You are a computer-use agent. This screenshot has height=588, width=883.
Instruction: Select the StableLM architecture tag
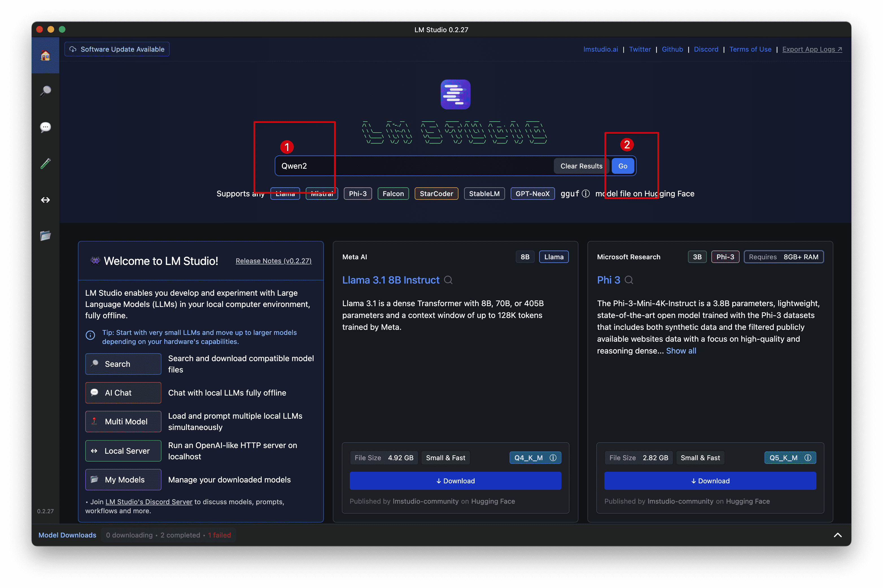tap(484, 194)
